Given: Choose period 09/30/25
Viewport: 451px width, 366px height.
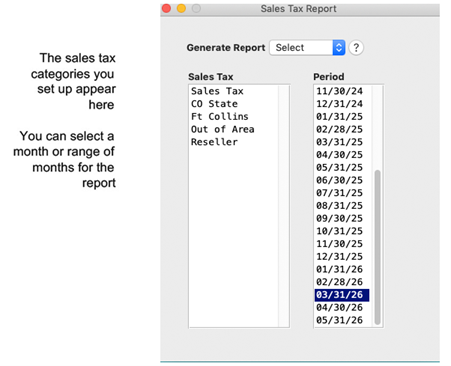Looking at the screenshot, I should 339,218.
